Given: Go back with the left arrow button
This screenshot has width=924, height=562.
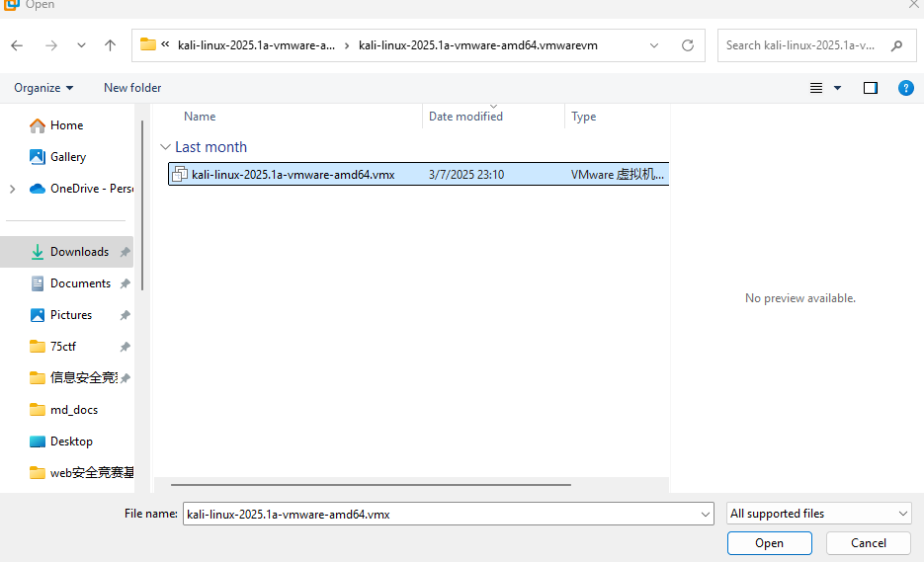Looking at the screenshot, I should click(x=17, y=45).
